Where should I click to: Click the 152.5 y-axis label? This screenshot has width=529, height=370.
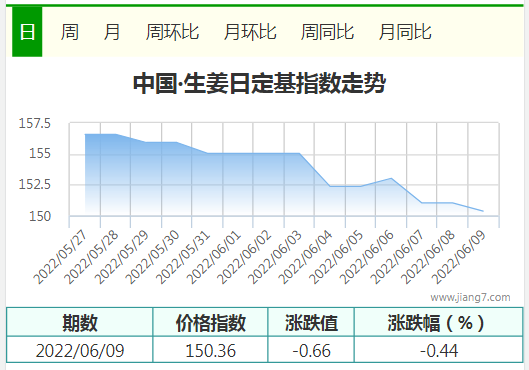click(x=35, y=184)
